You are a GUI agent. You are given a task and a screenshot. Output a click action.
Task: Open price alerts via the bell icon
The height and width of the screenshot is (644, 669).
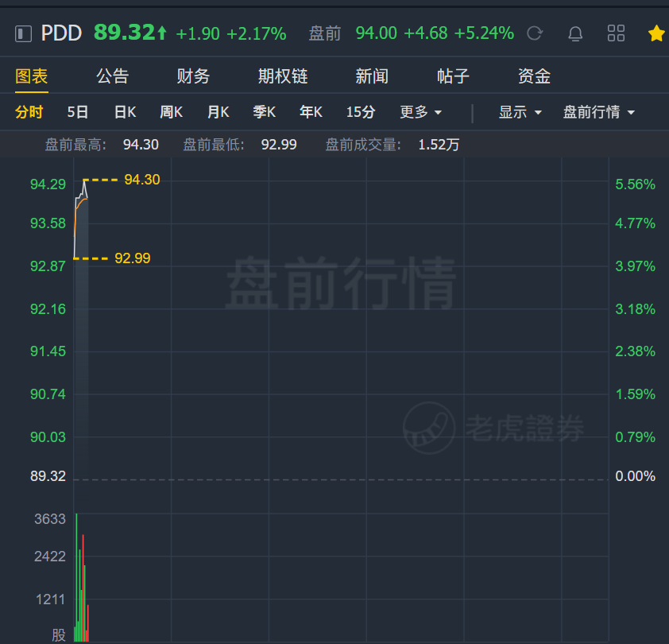pyautogui.click(x=575, y=33)
